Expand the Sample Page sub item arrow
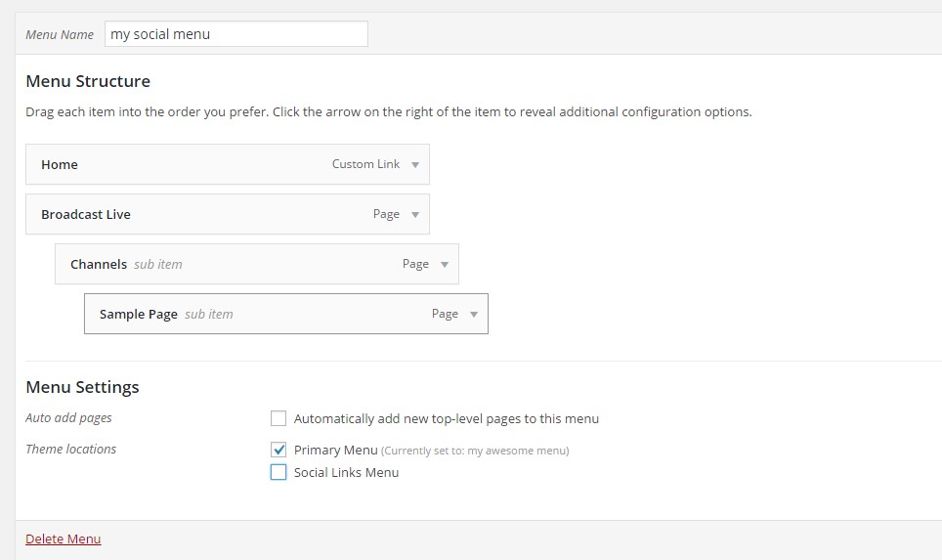The height and width of the screenshot is (560, 942). click(x=474, y=315)
